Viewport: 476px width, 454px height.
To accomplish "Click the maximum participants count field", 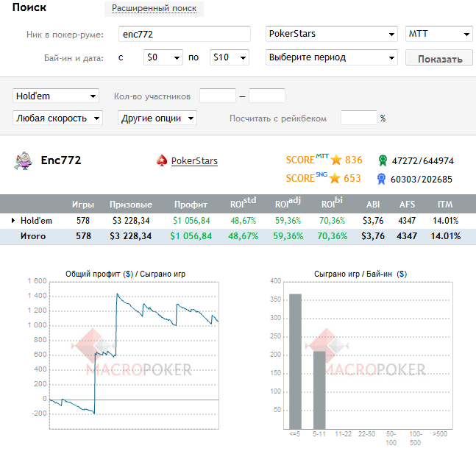I will pos(267,96).
